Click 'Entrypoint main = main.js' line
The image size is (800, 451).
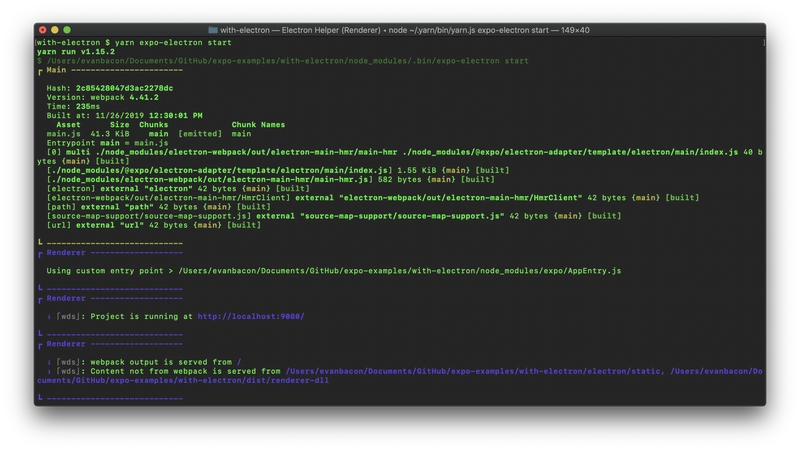107,143
